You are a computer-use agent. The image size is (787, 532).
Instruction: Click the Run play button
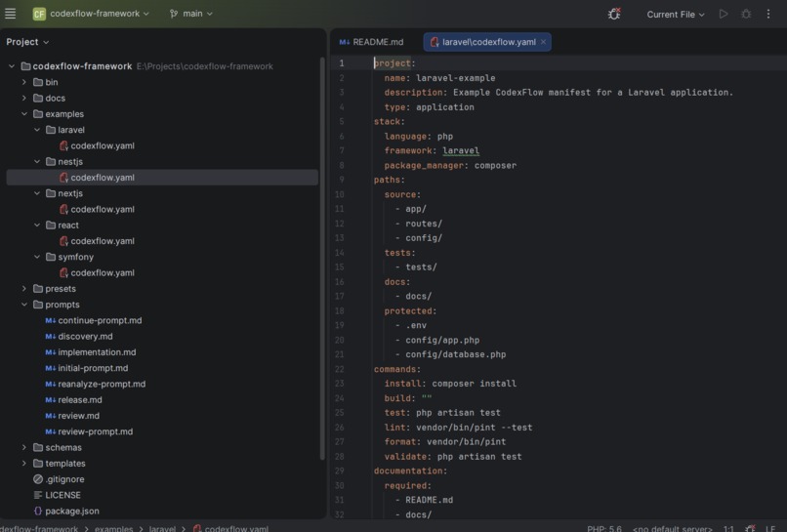(724, 14)
